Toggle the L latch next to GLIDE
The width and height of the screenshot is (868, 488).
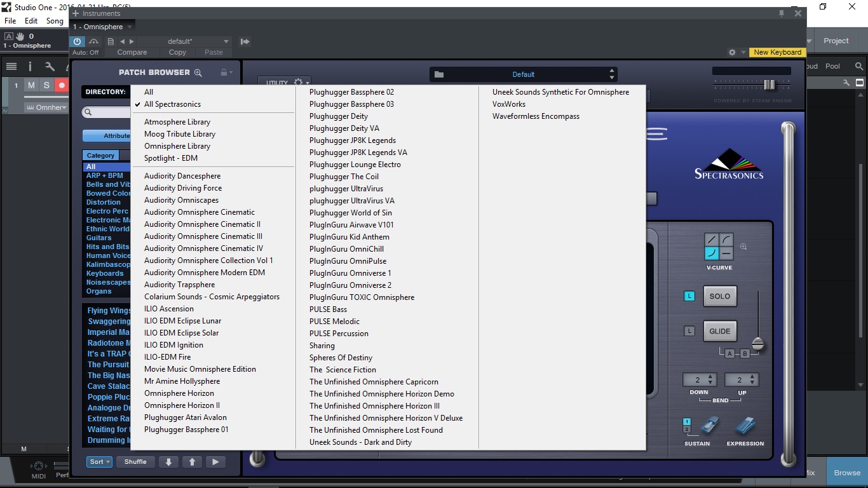pyautogui.click(x=689, y=331)
